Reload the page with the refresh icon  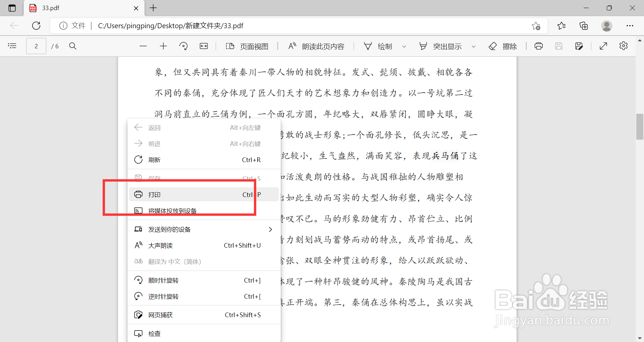36,26
